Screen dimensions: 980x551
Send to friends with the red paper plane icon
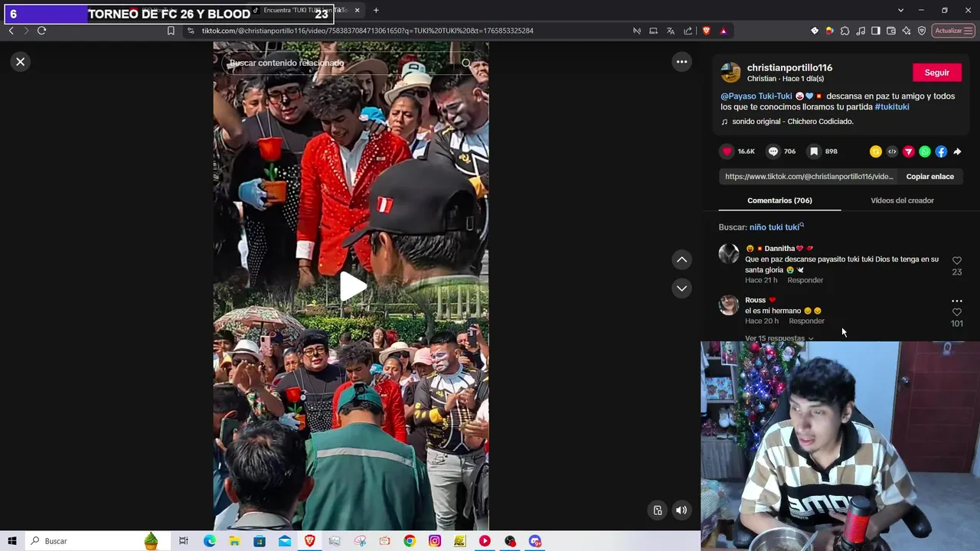coord(909,152)
